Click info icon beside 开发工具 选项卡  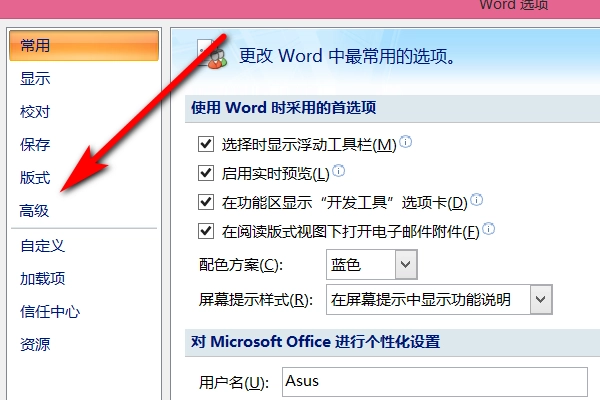(476, 199)
